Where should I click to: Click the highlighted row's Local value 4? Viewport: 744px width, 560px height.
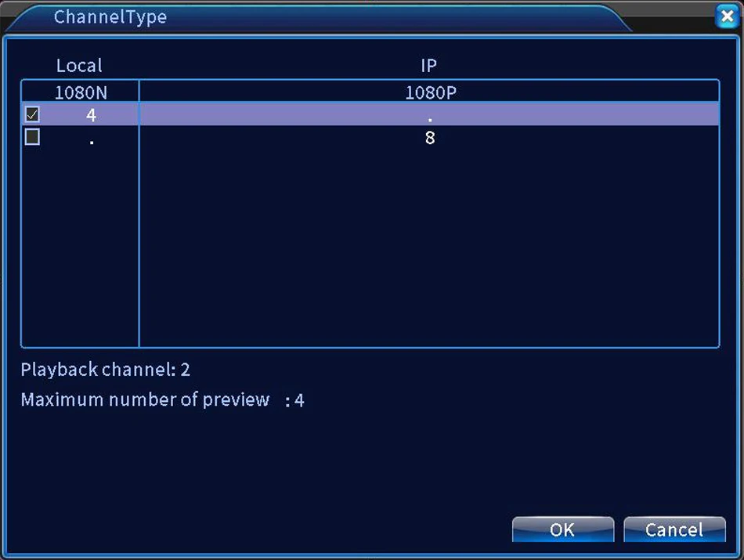tap(91, 115)
